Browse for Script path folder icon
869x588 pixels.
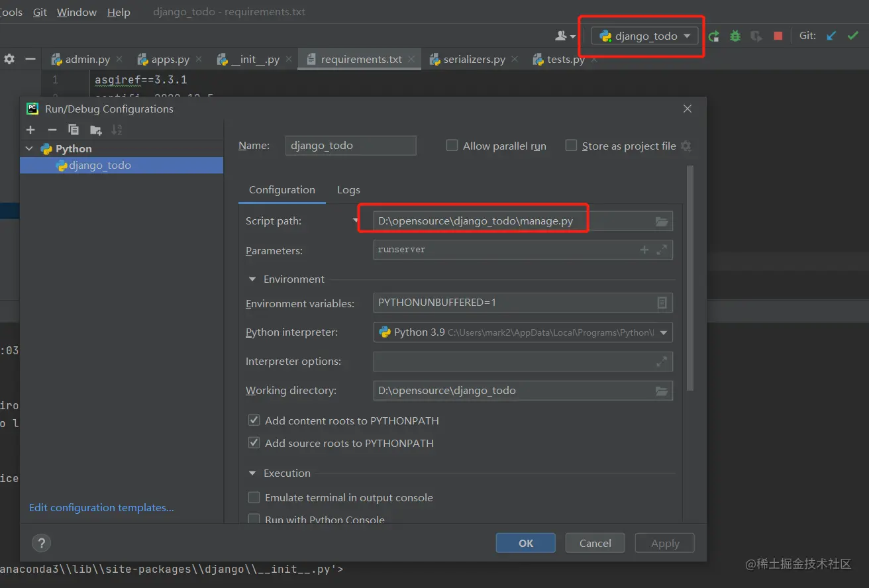pyautogui.click(x=662, y=221)
